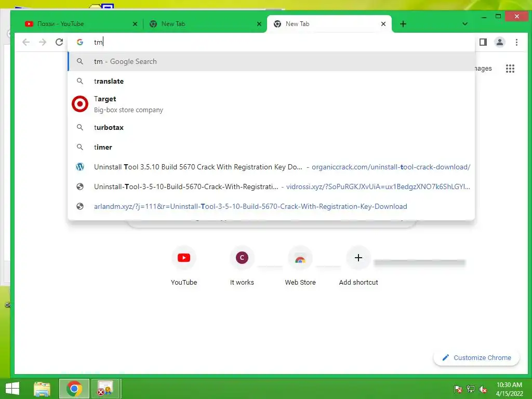Open the arlandm.xyz URL suggestion
Image resolution: width=532 pixels, height=399 pixels.
(271, 206)
